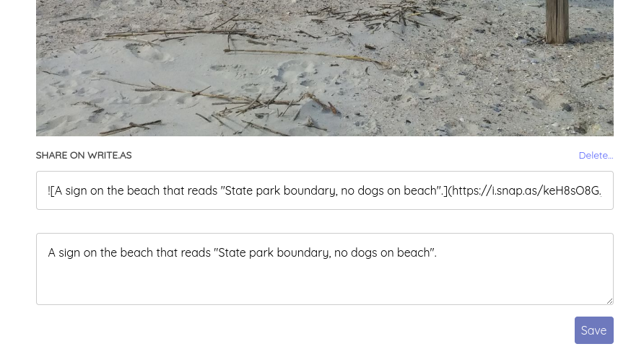Click the leading "![" in the Markdown field
This screenshot has width=644, height=362.
coord(52,191)
